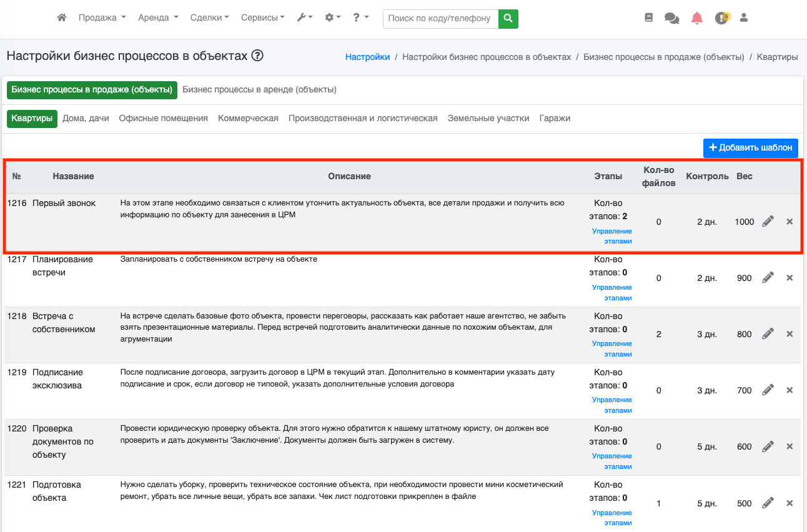The width and height of the screenshot is (807, 532).
Task: Open the wrench tools dropdown
Action: click(305, 18)
